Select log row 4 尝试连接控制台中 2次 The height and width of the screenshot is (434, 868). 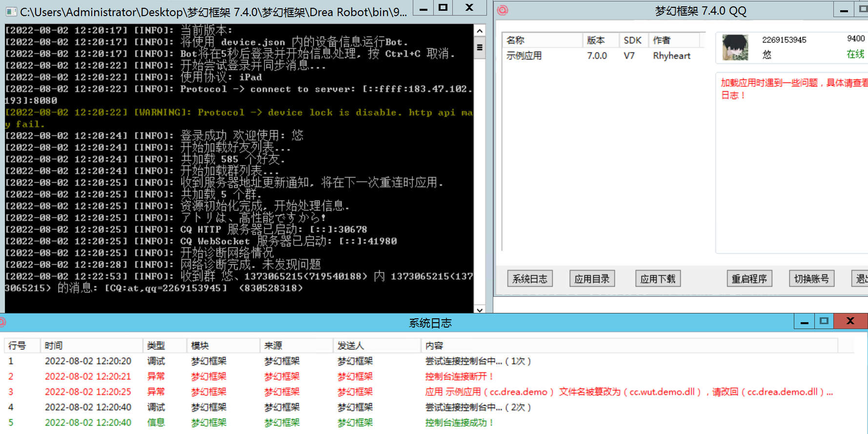[x=421, y=407]
